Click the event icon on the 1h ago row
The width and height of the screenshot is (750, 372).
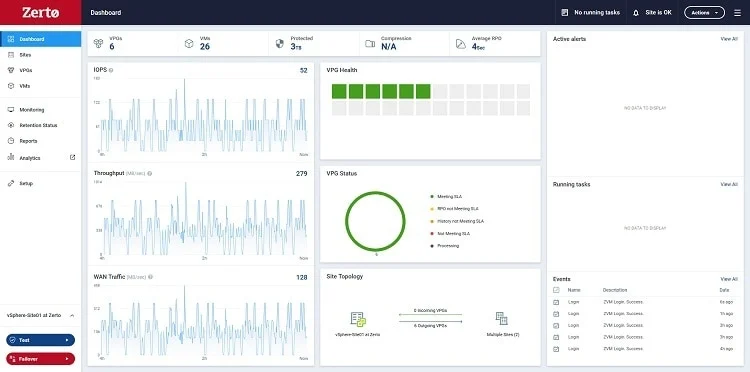pos(556,314)
